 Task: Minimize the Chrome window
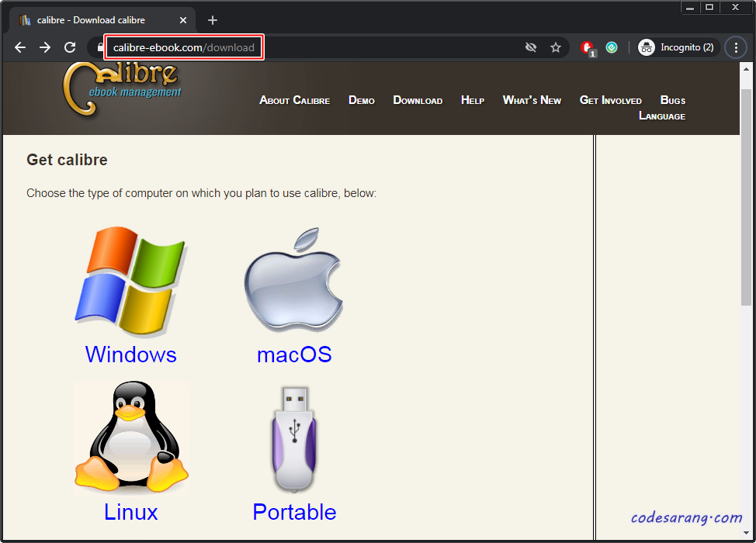(690, 7)
